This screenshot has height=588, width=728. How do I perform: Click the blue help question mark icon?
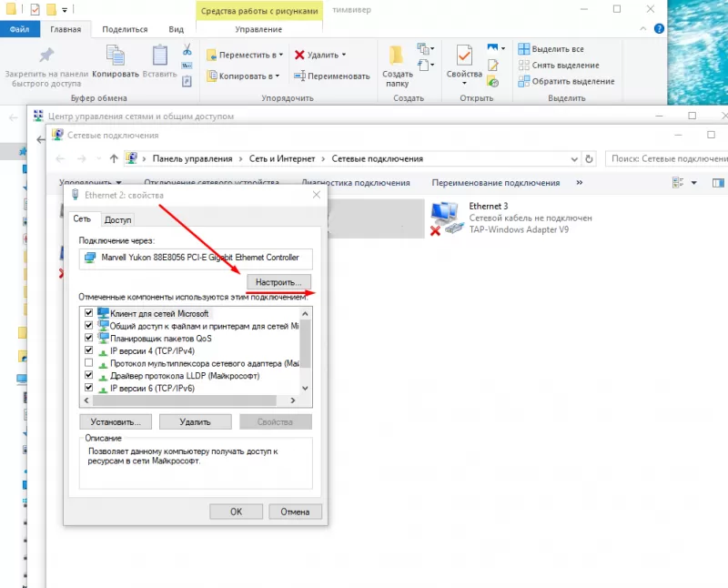659,29
